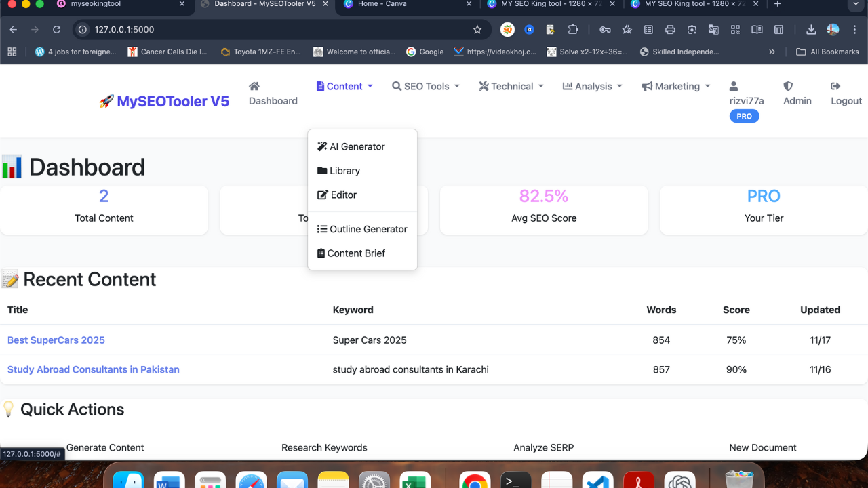Viewport: 868px width, 488px height.
Task: Open the SEO Tools dropdown
Action: tap(425, 86)
